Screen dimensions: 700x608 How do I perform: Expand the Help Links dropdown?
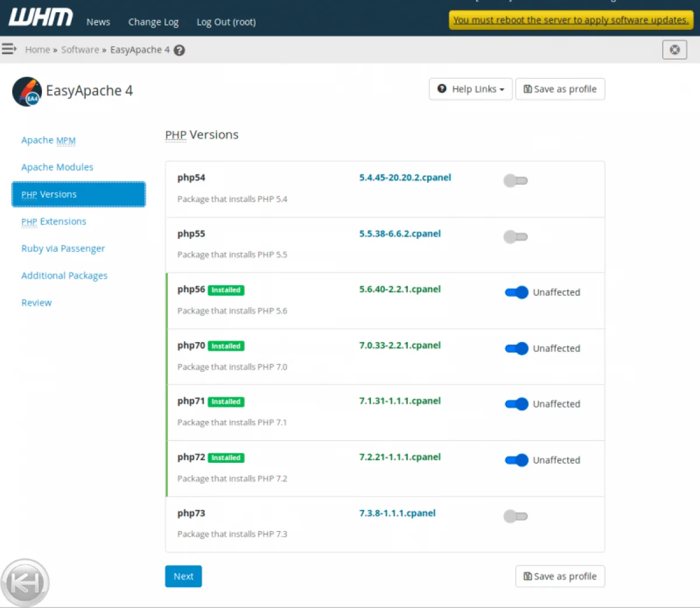click(471, 89)
